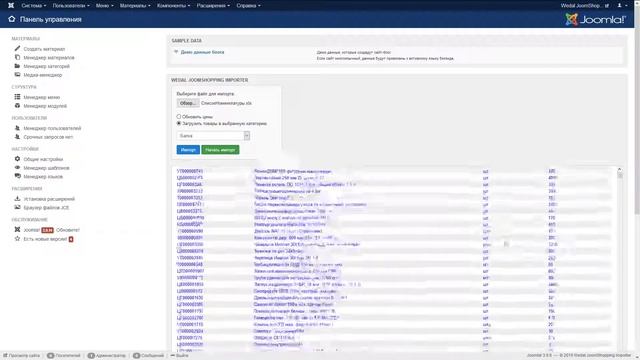Open Менеджер шаблонов in the sidebar

click(46, 168)
